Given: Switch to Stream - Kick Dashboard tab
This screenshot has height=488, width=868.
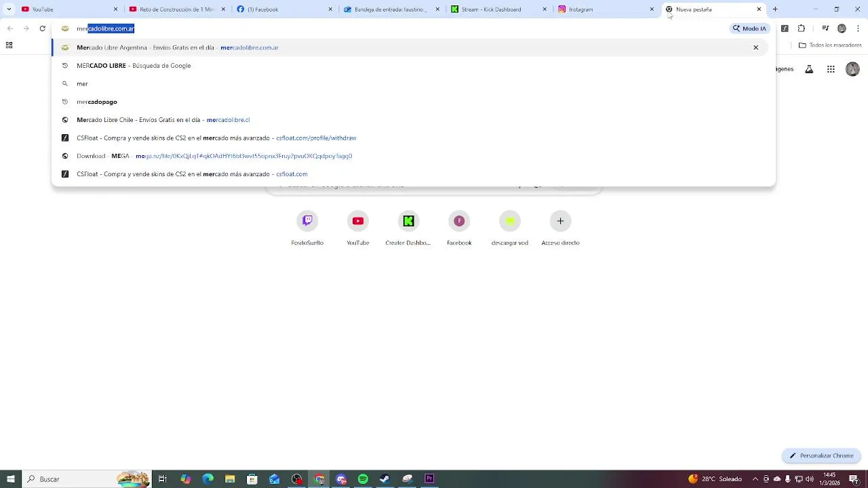Looking at the screenshot, I should [498, 9].
